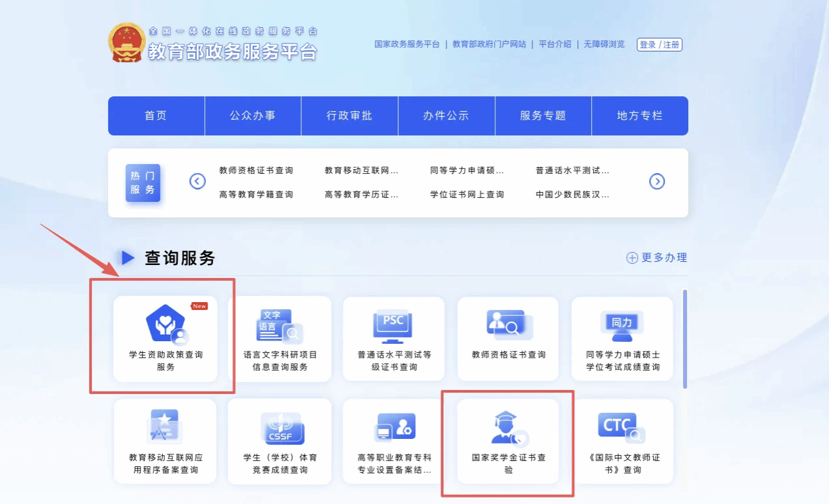Click the 语言文字科研项目信息查询 icon
The image size is (829, 504).
pos(280,325)
